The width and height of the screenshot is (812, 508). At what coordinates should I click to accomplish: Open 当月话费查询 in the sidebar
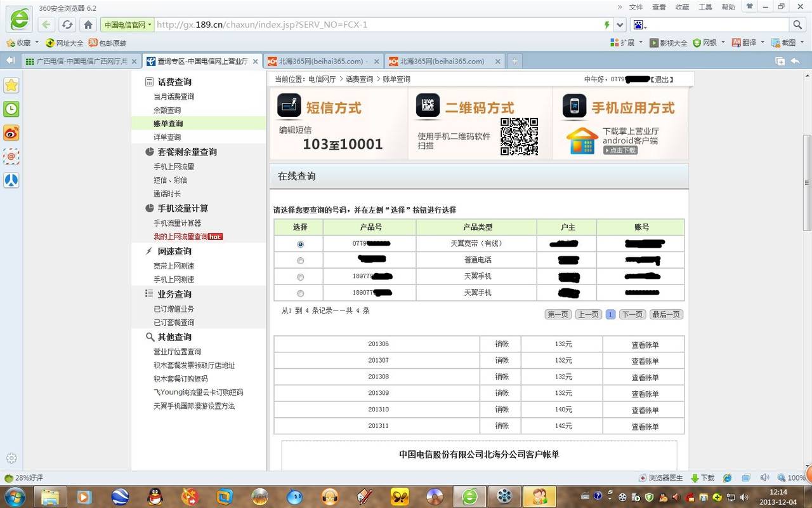pyautogui.click(x=174, y=97)
